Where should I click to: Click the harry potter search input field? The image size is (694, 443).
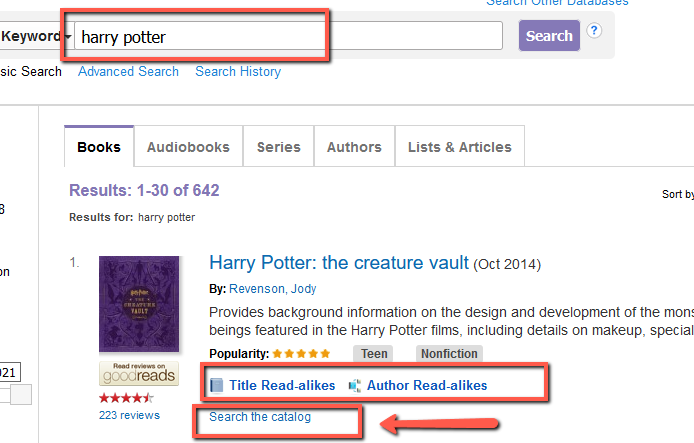(289, 36)
